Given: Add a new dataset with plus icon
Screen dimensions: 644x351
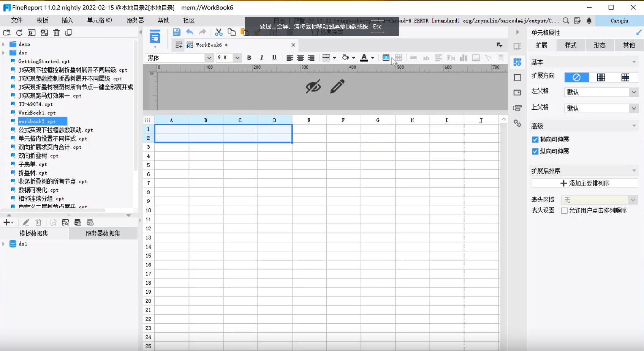Looking at the screenshot, I should [8, 222].
